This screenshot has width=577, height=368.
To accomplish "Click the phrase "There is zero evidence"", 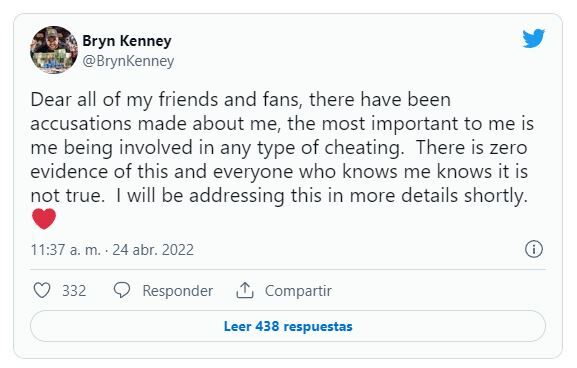I will (x=472, y=148).
